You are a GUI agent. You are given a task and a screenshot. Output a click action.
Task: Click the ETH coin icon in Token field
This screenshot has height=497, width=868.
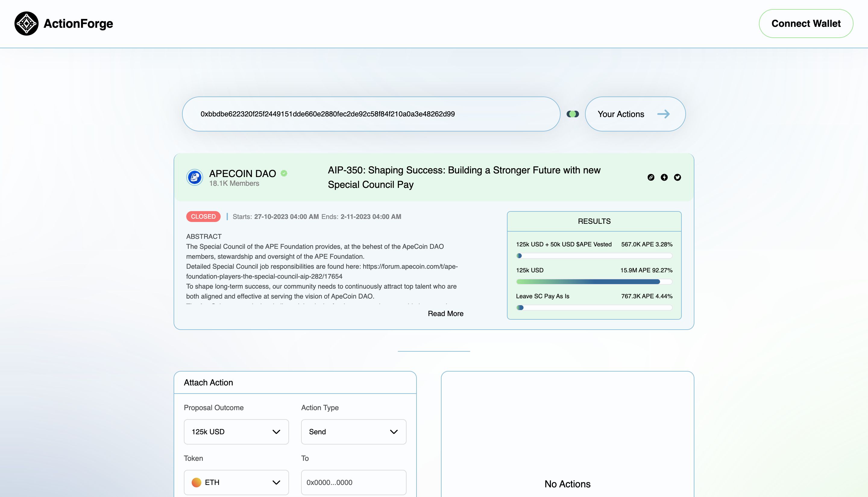pos(197,482)
